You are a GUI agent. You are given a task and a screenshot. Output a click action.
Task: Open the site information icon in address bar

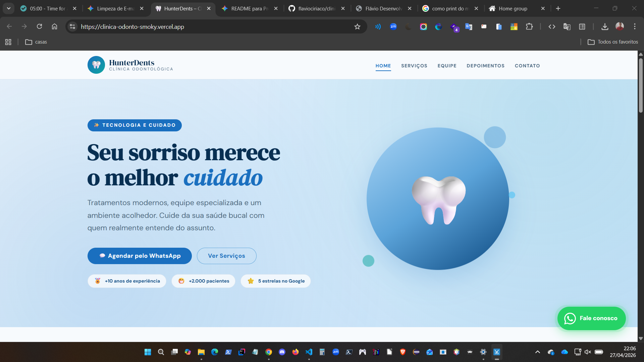coord(72,26)
